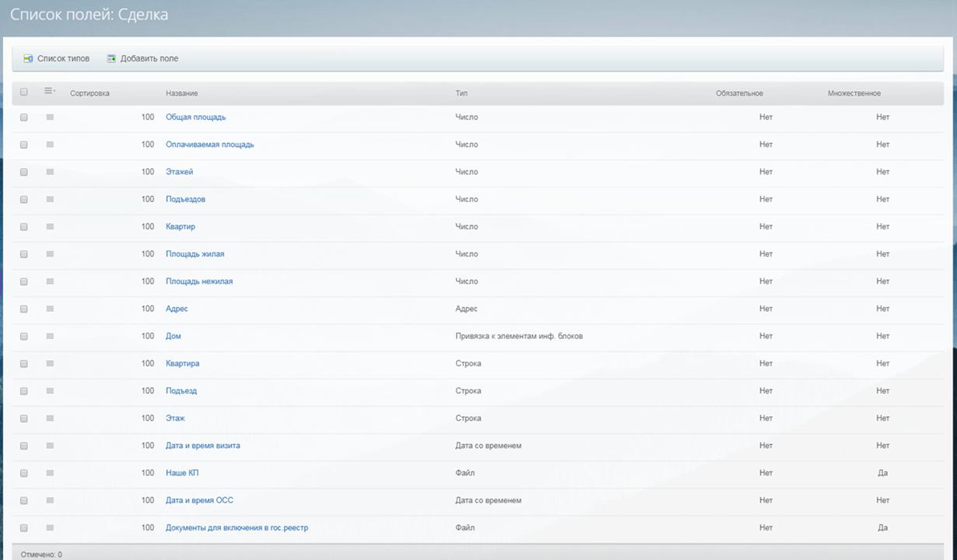Open the Список типов toolbar button
Viewport: 957px width, 560px height.
click(57, 58)
